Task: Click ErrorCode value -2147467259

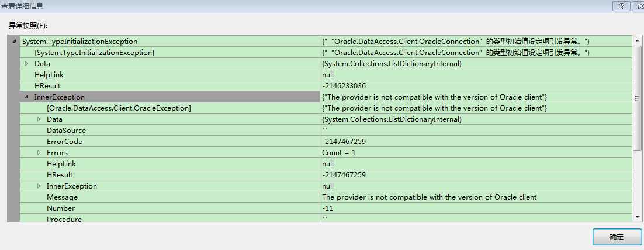Action: click(344, 142)
